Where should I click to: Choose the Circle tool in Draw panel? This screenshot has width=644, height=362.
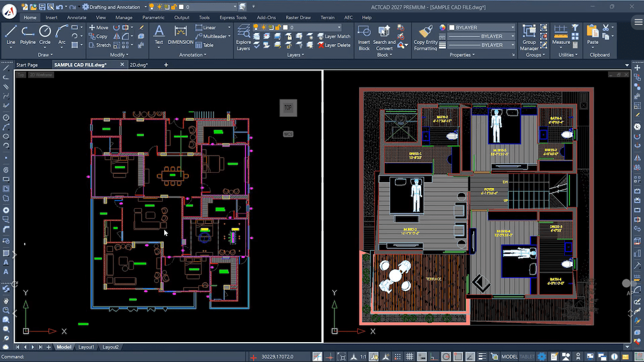click(x=45, y=35)
